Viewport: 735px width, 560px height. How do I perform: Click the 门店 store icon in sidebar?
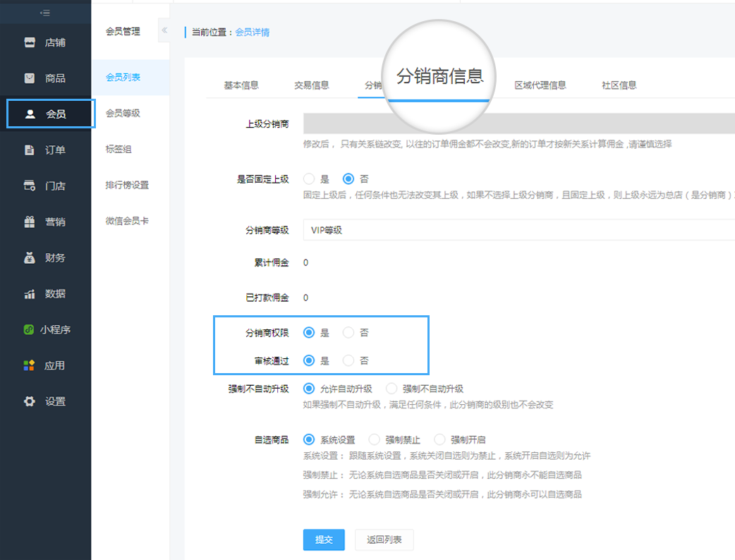pyautogui.click(x=30, y=185)
